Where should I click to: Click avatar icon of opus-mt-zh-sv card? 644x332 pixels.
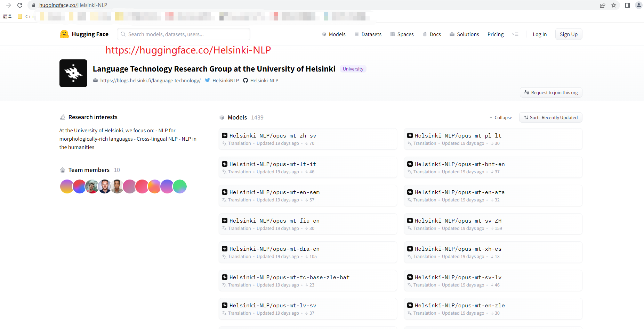tap(225, 135)
